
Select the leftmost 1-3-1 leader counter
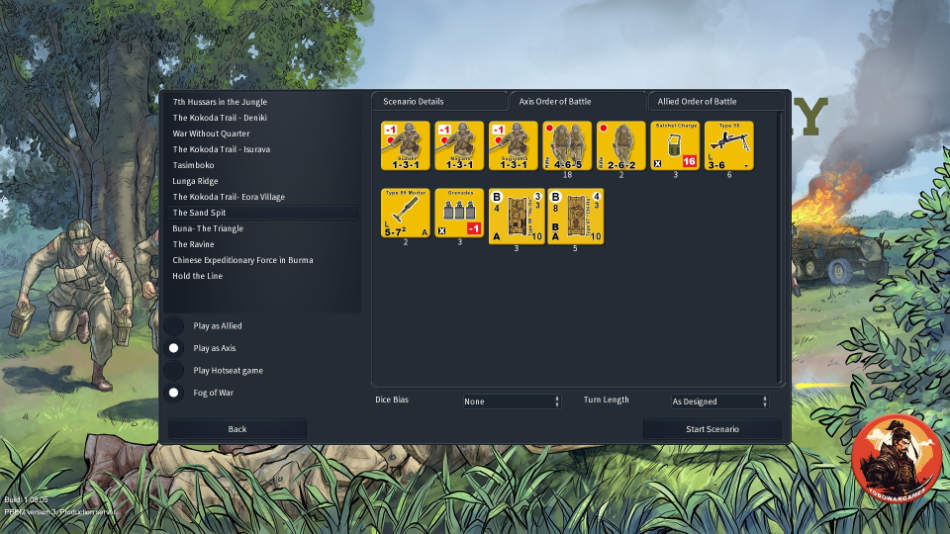405,145
